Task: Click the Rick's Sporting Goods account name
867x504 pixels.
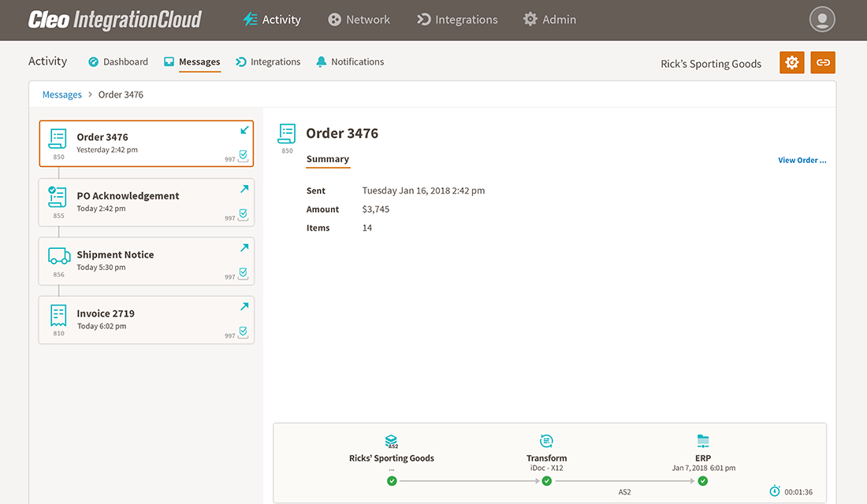Action: tap(711, 64)
